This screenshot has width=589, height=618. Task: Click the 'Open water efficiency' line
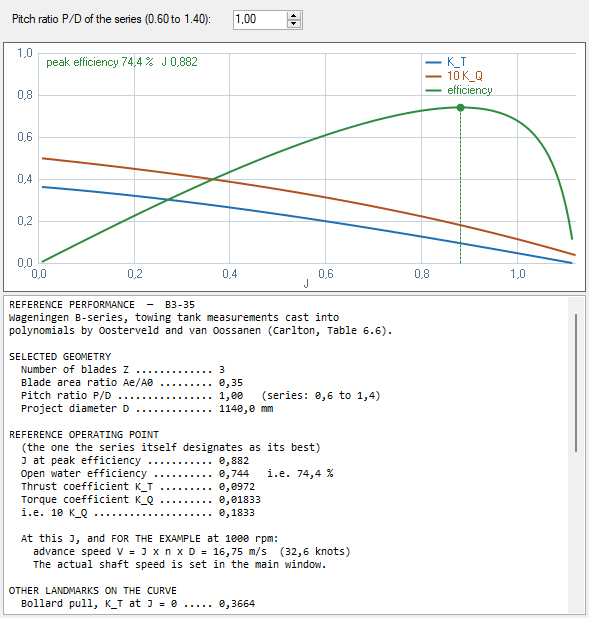(x=177, y=474)
